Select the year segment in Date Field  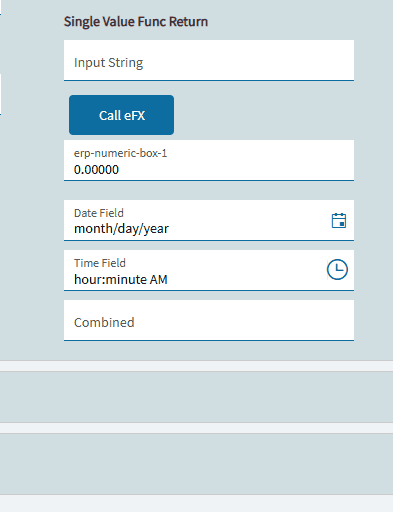(x=156, y=229)
